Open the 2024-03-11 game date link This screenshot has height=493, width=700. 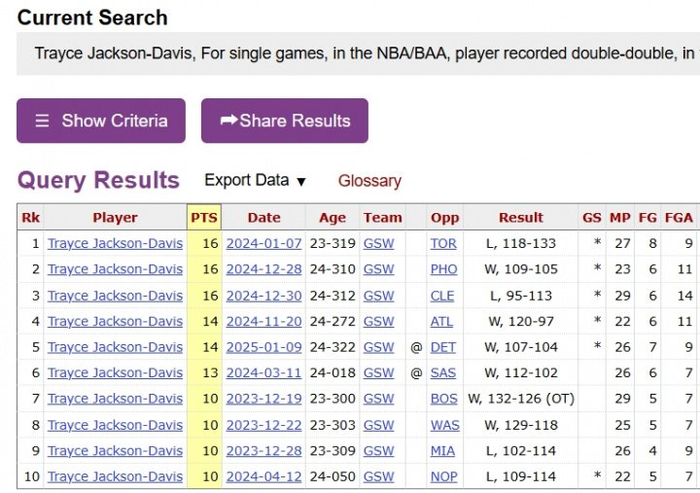point(264,373)
